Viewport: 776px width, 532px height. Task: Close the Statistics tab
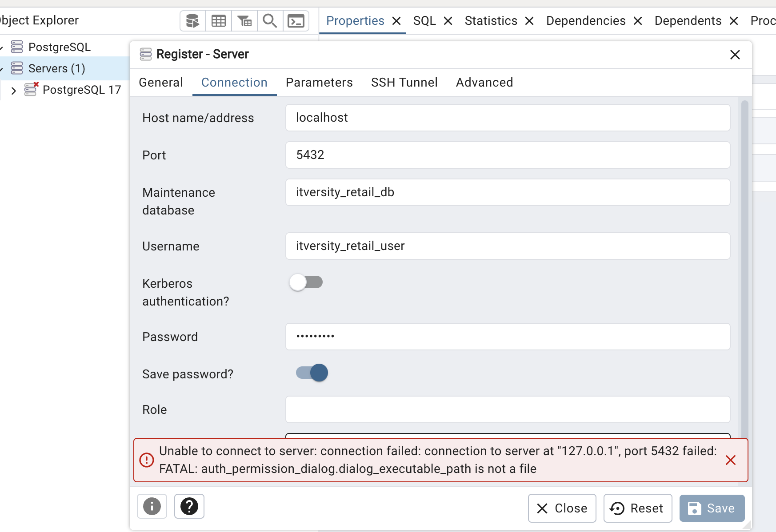pyautogui.click(x=529, y=21)
